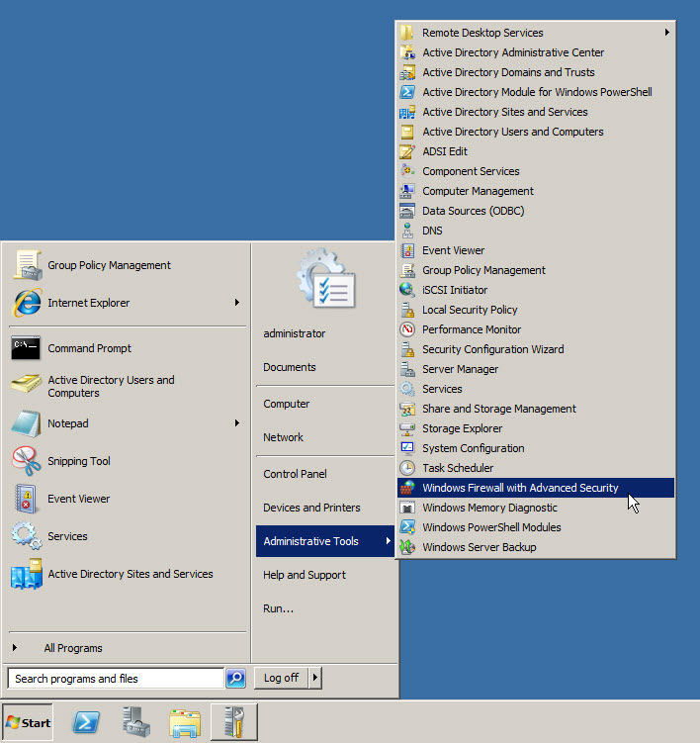The width and height of the screenshot is (700, 743).
Task: Click the Start button
Action: coord(28,722)
